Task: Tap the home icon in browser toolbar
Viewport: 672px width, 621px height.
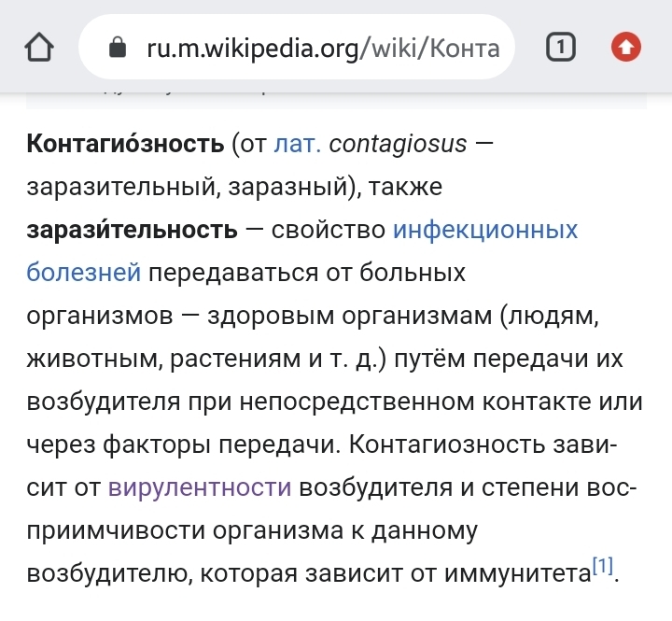Action: pos(38,47)
